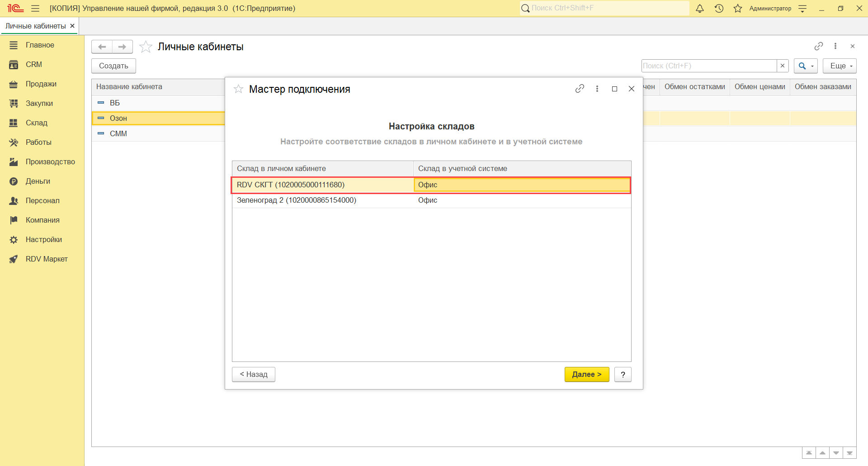Click the global search field
This screenshot has width=868, height=466.
tap(604, 8)
